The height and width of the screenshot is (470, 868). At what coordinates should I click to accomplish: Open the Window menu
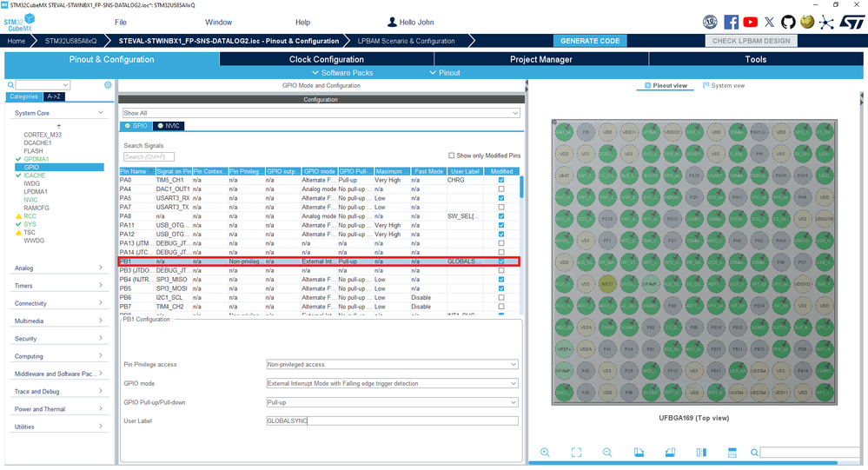point(219,22)
